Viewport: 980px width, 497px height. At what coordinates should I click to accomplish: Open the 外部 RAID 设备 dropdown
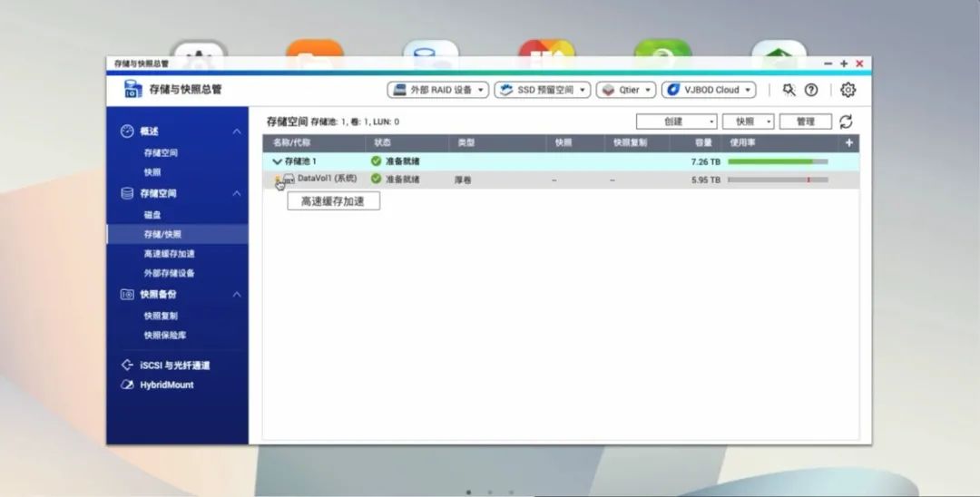[437, 90]
